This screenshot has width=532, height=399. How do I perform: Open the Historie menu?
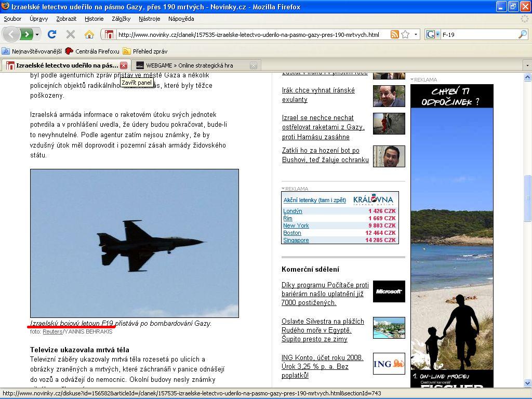94,19
